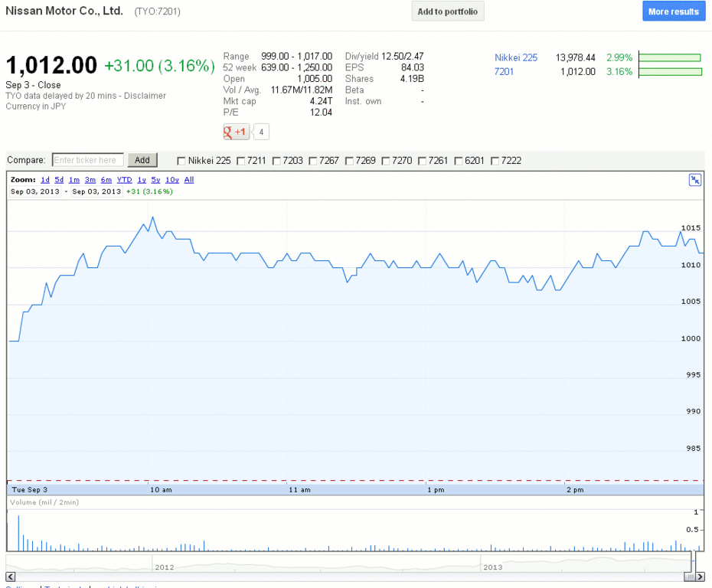Screen dimensions: 712x588
Task: Enable the 7211 comparison checkbox
Action: (x=241, y=161)
